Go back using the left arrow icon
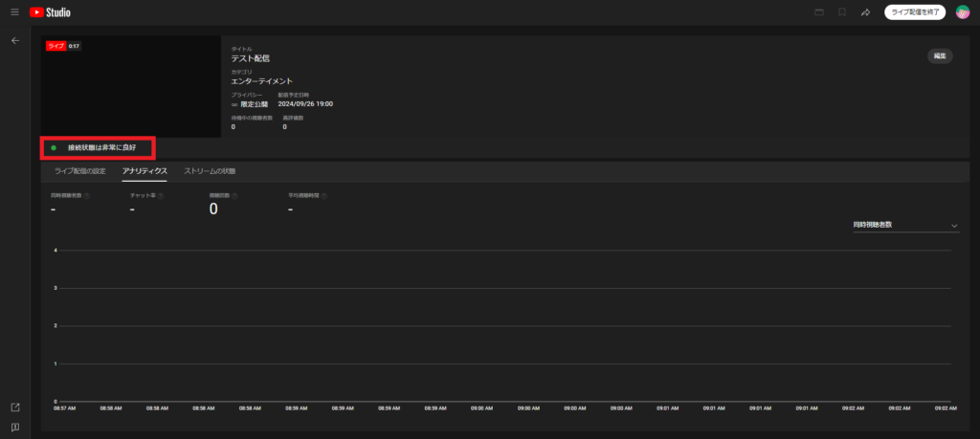Viewport: 980px width, 439px height. click(x=14, y=41)
